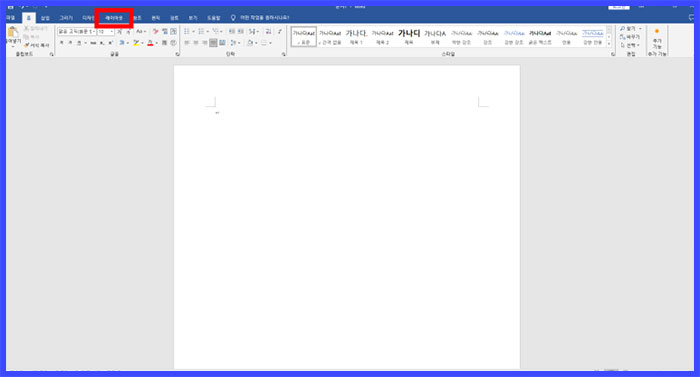
Task: Apply the 제목 2 heading style
Action: tap(383, 37)
